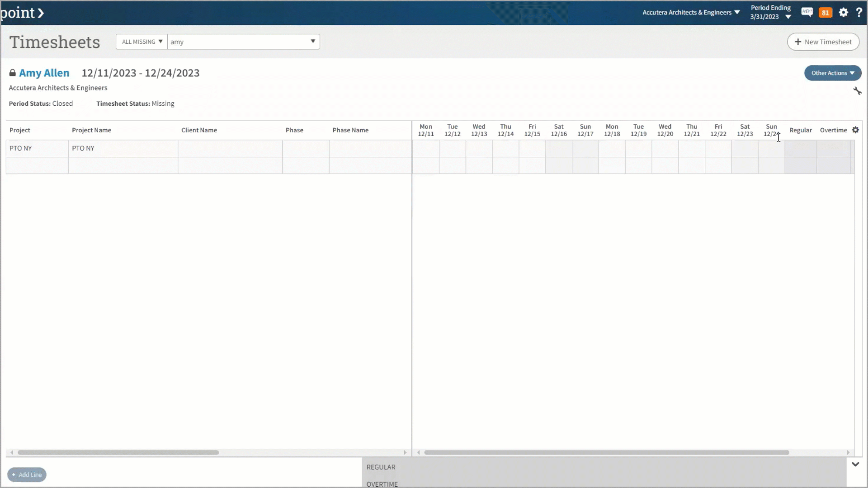Screen dimensions: 868x488
Task: Open the HEY! chat bubble icon
Action: coord(807,12)
